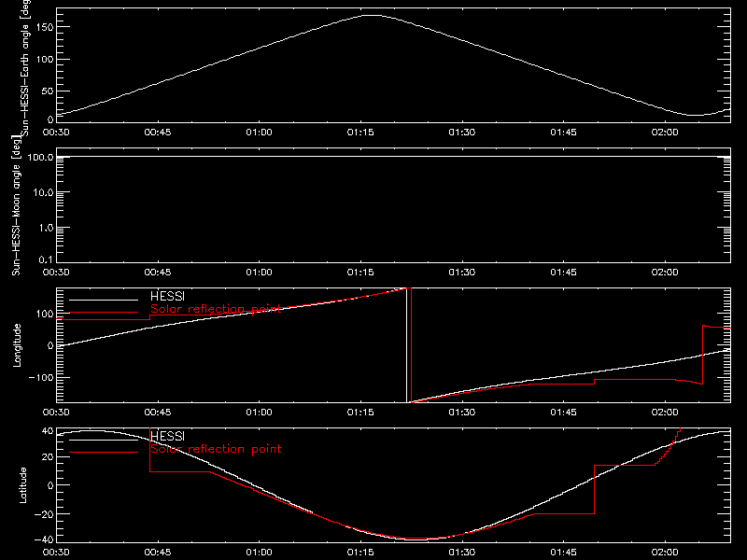Click the -40 tick on Latitude axis
The width and height of the screenshot is (747, 560).
(x=44, y=540)
